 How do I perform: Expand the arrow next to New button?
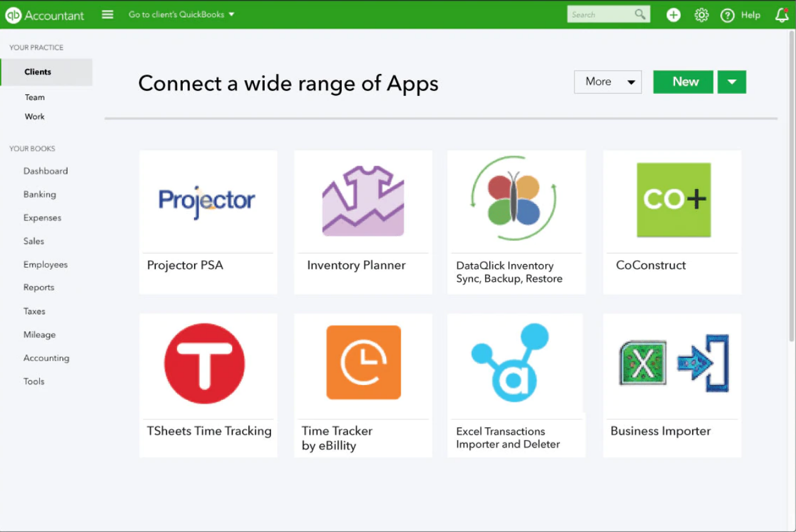click(x=732, y=82)
